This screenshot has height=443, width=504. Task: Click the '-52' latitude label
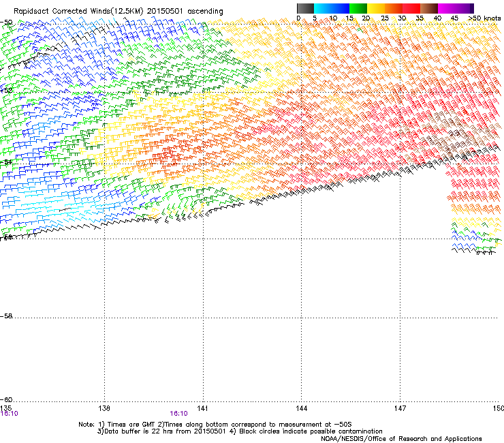tap(6, 91)
